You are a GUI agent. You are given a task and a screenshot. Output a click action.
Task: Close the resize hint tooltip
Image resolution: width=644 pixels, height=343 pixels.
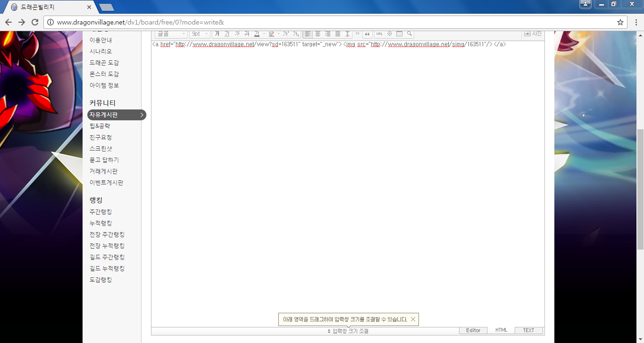[413, 319]
